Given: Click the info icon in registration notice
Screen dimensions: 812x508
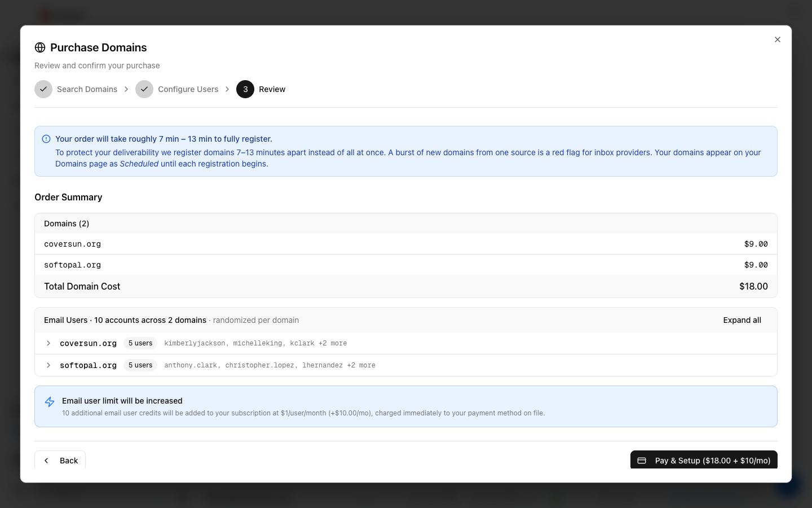Looking at the screenshot, I should (x=46, y=139).
